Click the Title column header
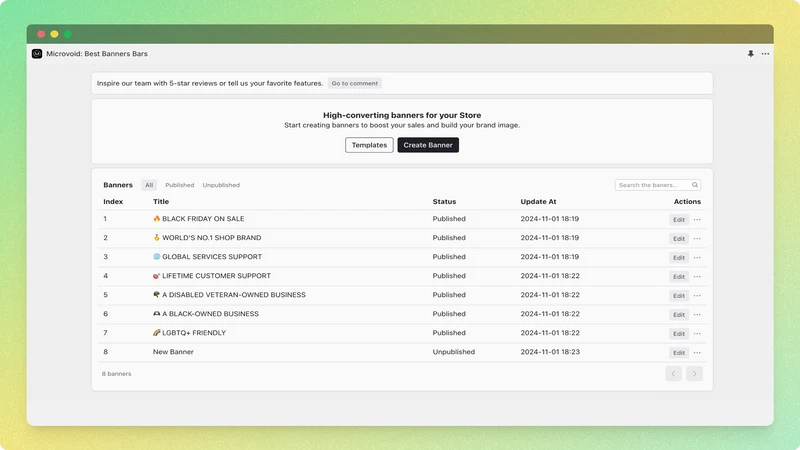 coord(161,202)
